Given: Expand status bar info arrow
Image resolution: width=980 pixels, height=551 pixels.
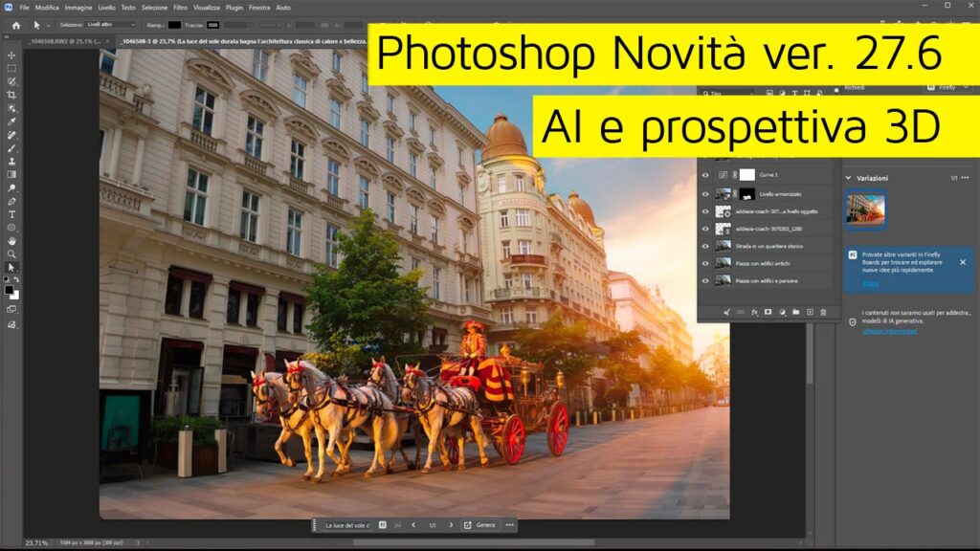Looking at the screenshot, I should point(138,543).
